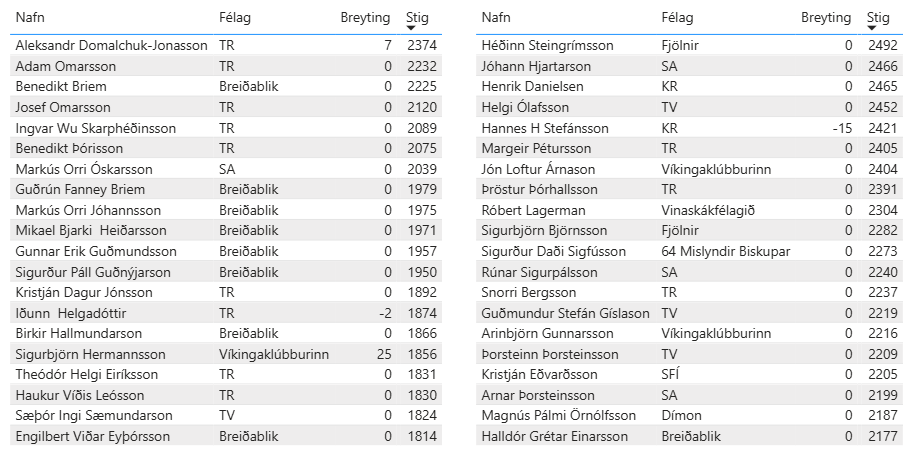Select Hannes H Stefánsson's -15 Breyting value
Image resolution: width=912 pixels, height=454 pixels.
pos(842,128)
